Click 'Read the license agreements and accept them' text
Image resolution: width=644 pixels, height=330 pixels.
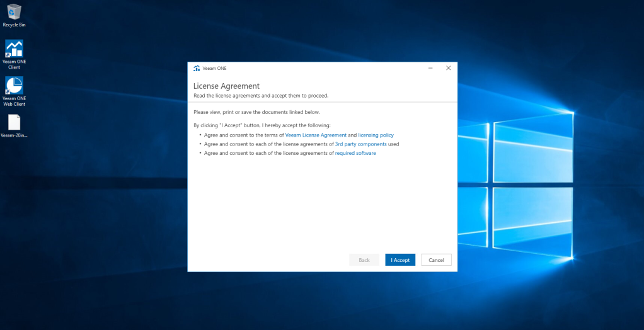pyautogui.click(x=261, y=96)
